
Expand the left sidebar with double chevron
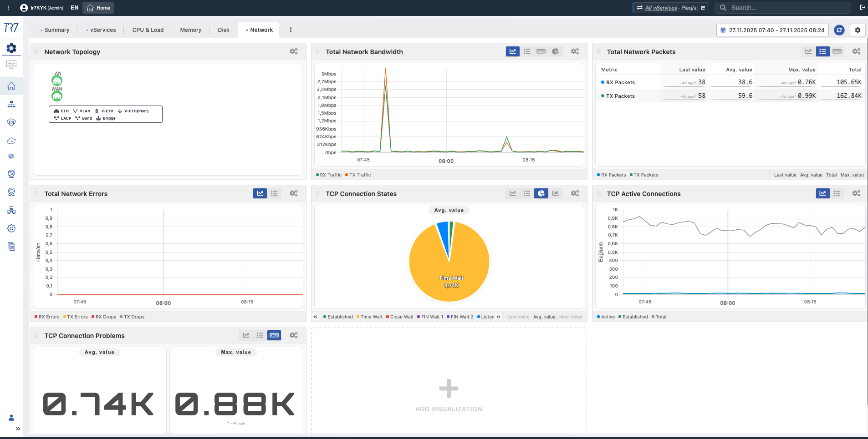coord(18,429)
